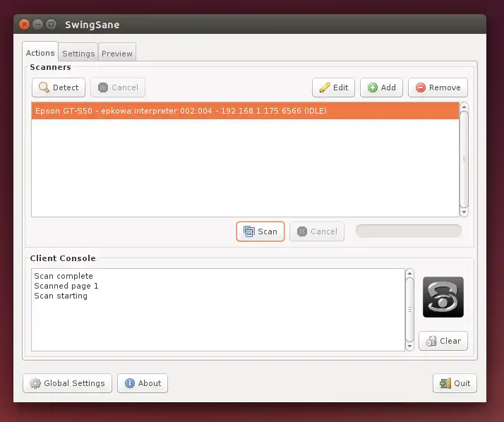Select the Epson GT-S50 scanner entry

tap(245, 111)
